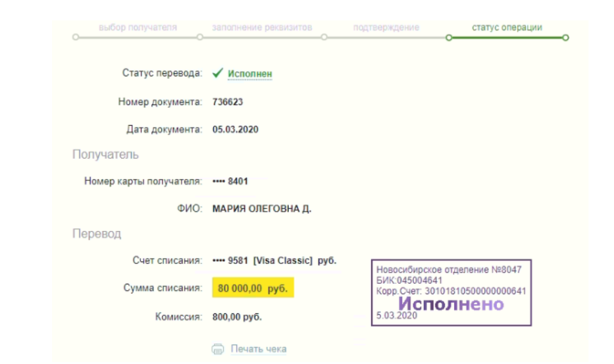The height and width of the screenshot is (364, 614).
Task: Click the debit account •••• 9581 [Visa Classic]
Action: (274, 261)
